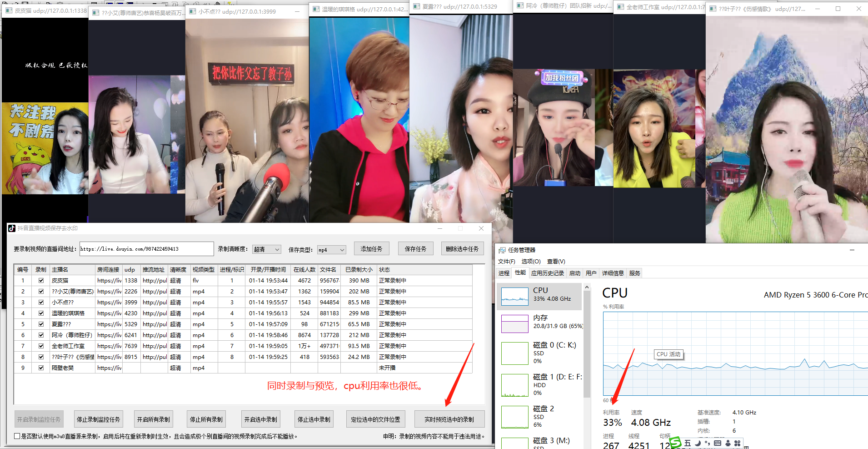
Task: Open the 保存类型 mp4 format dropdown
Action: (x=332, y=250)
